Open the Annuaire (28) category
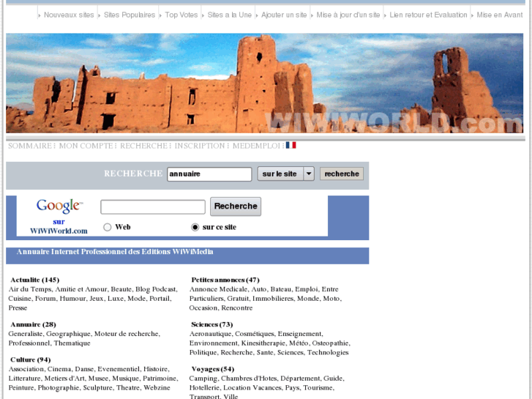This screenshot has height=399, width=532. (x=33, y=324)
